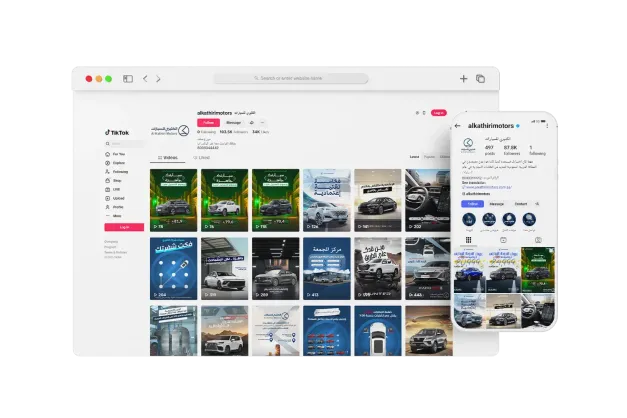Toggle the browser sidebar panel icon
Viewport: 627px width, 418px height.
[128, 79]
